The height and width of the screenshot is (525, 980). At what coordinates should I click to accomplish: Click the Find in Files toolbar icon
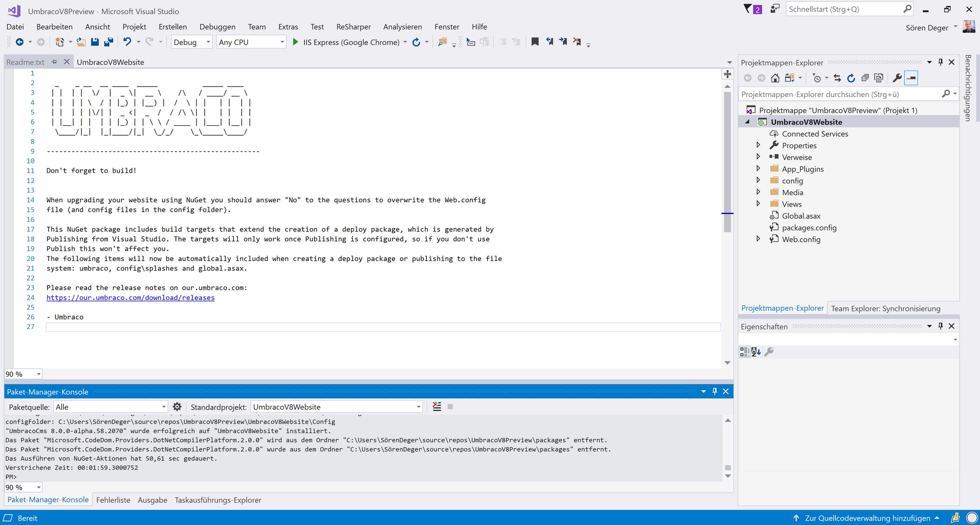point(442,42)
